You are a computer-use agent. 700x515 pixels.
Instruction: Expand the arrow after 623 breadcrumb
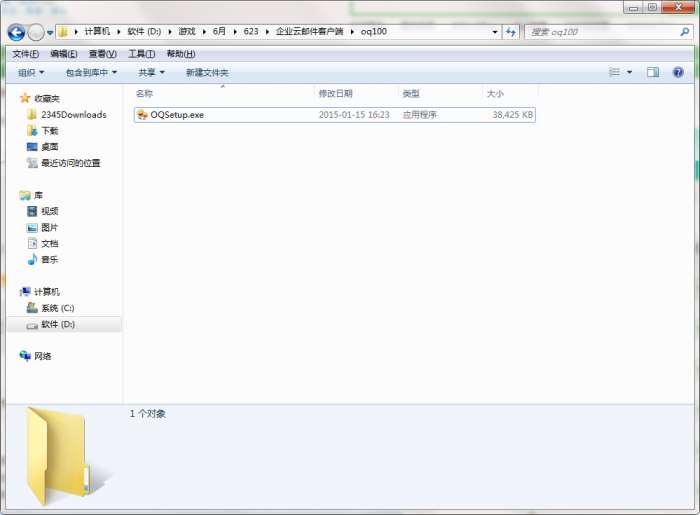[x=267, y=32]
